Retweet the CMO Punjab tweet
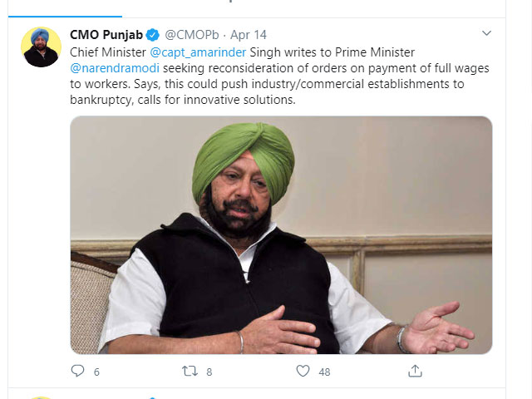 [190, 371]
